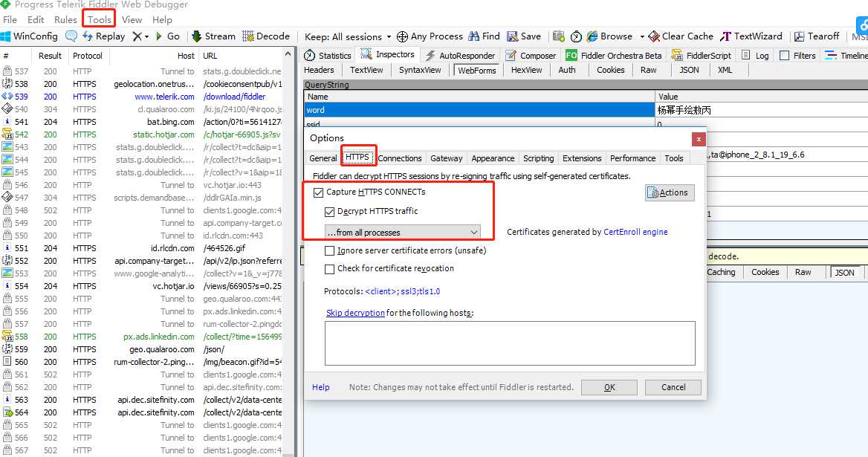Open the from all processes dropdown
This screenshot has height=457, width=868.
click(403, 233)
